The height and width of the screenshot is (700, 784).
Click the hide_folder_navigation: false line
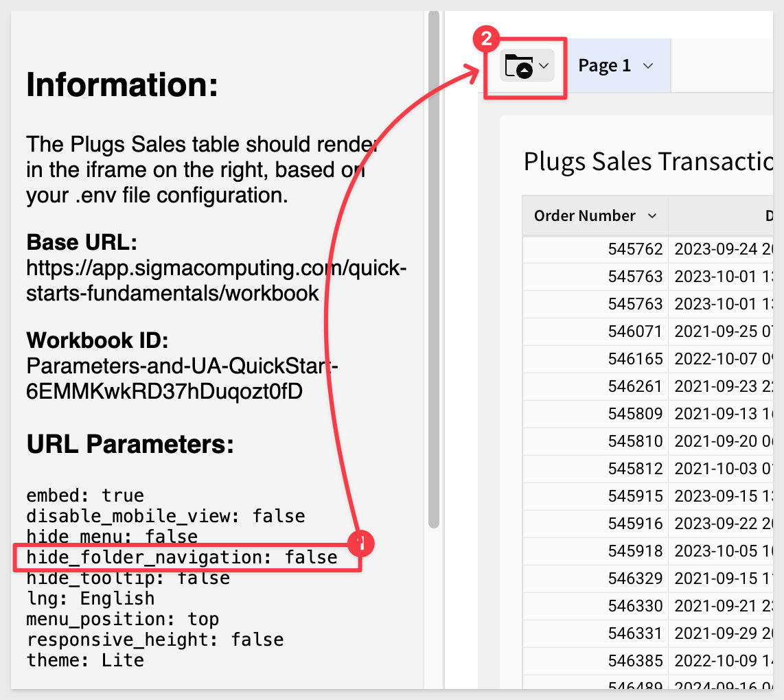point(182,557)
